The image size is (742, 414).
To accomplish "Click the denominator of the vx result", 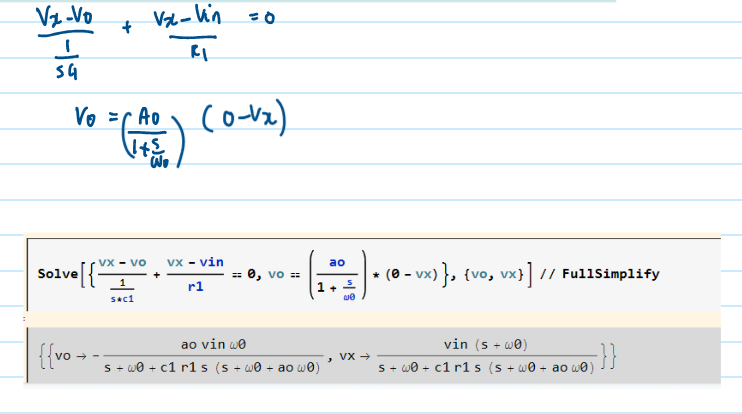I will 488,368.
